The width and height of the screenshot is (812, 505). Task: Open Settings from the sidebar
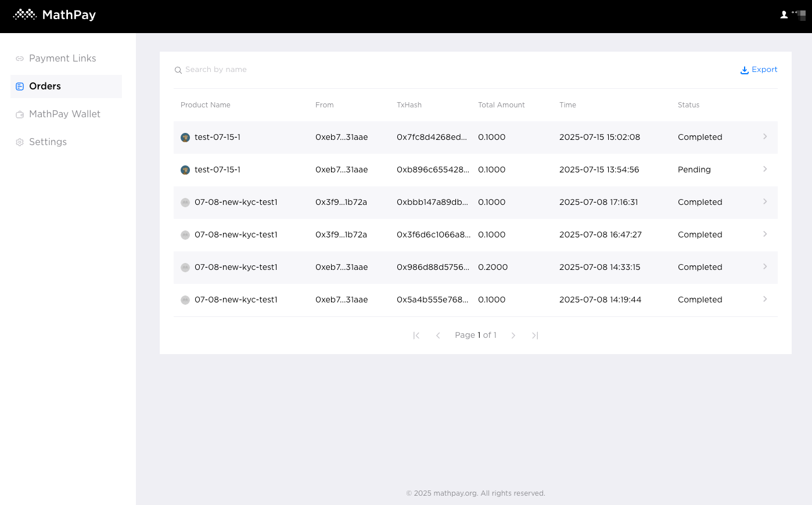pyautogui.click(x=48, y=142)
